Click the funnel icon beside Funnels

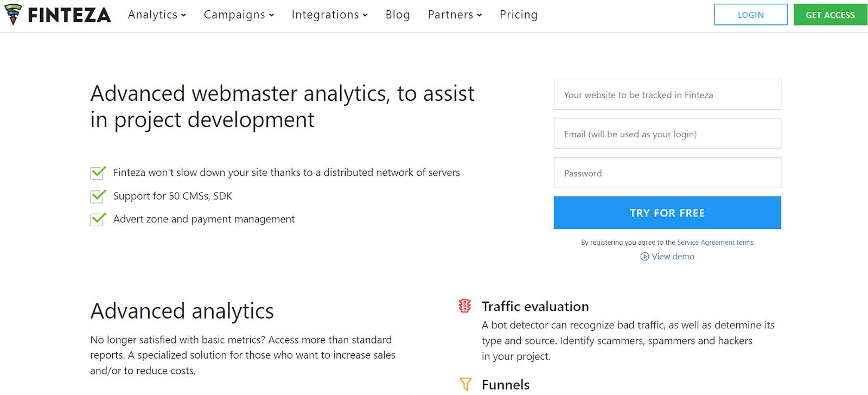pyautogui.click(x=465, y=384)
